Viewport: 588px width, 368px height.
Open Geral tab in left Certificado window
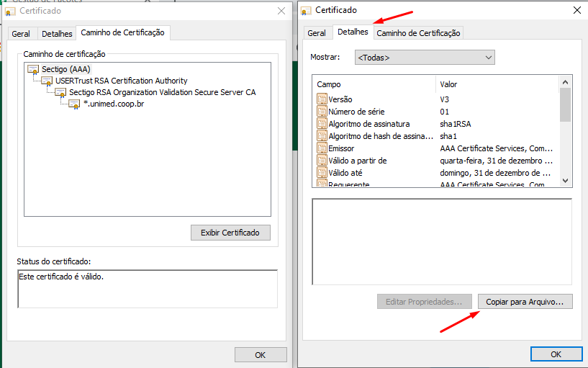(x=21, y=34)
